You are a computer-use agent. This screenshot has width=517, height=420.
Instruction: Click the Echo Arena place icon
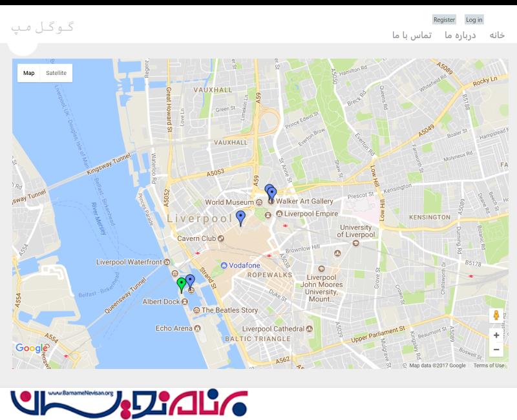click(198, 328)
